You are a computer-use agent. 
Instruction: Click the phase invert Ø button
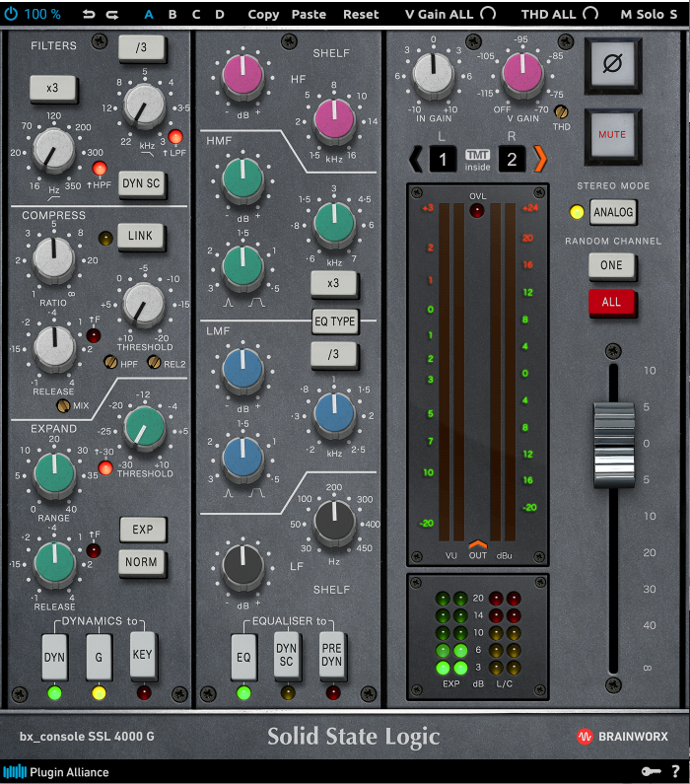(x=612, y=64)
